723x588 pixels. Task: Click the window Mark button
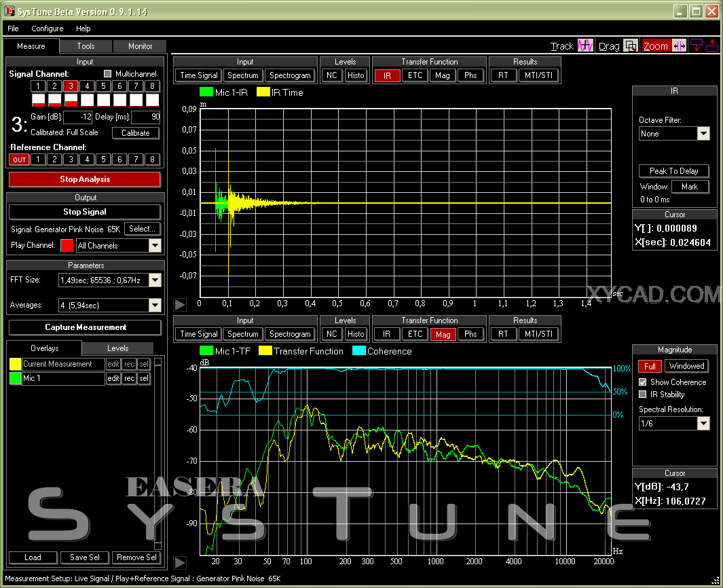tap(689, 187)
